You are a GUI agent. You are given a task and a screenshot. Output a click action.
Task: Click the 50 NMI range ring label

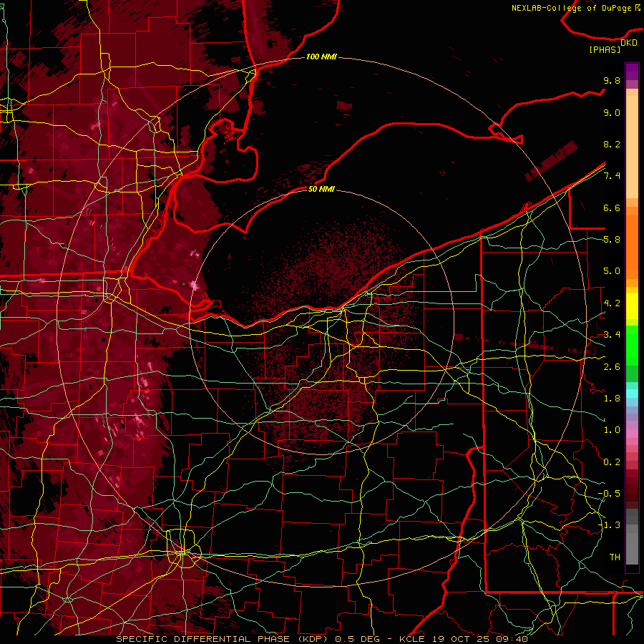tap(321, 189)
